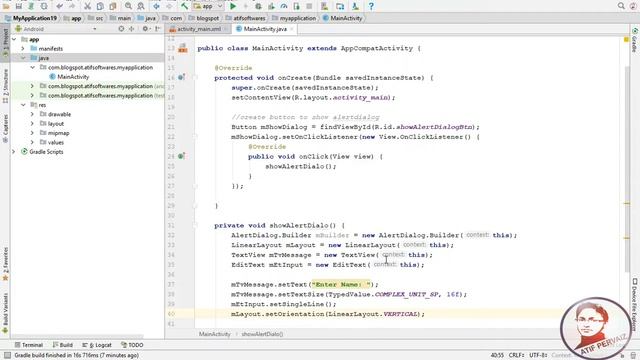Click the Cut scissors icon
The image size is (640, 360).
(87, 6)
